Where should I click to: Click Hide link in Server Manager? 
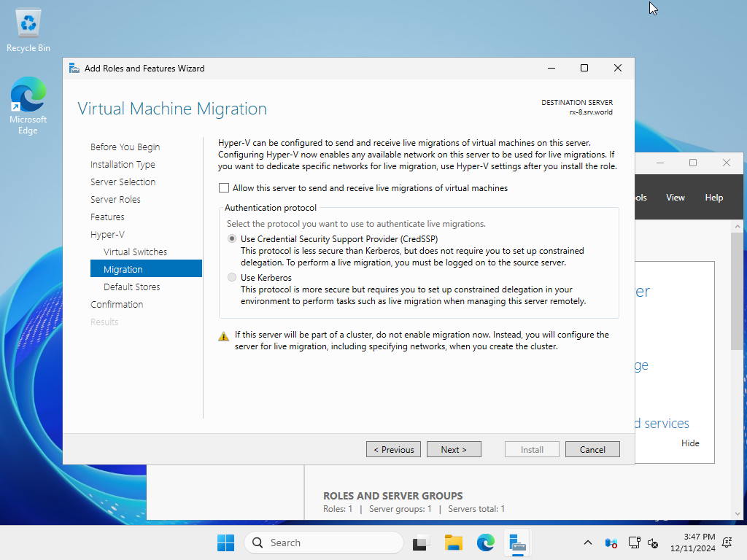pos(690,443)
